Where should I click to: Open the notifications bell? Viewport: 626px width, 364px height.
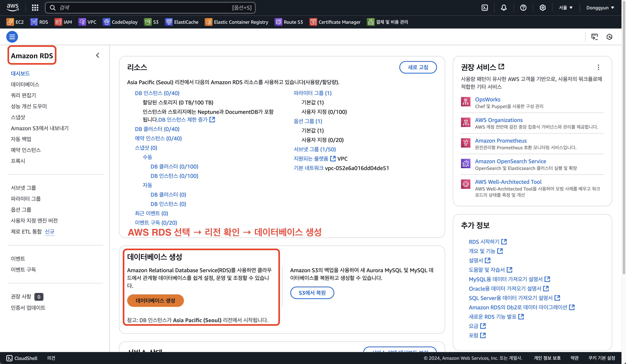[504, 8]
